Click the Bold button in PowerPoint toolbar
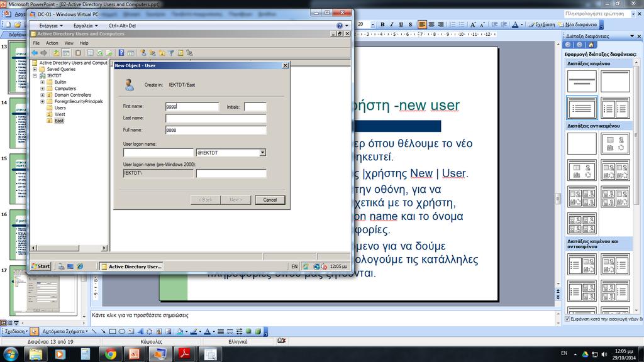Screen dimensions: 644x362 [x=382, y=25]
